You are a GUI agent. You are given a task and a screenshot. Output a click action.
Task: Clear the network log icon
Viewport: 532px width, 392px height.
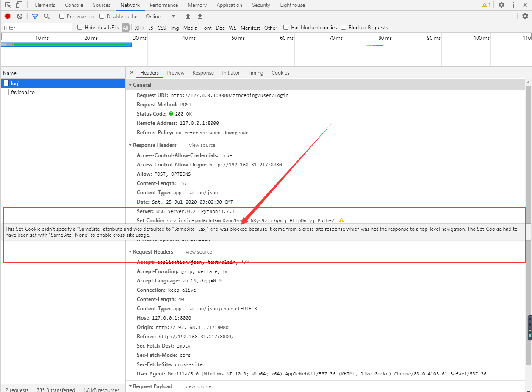click(x=19, y=16)
